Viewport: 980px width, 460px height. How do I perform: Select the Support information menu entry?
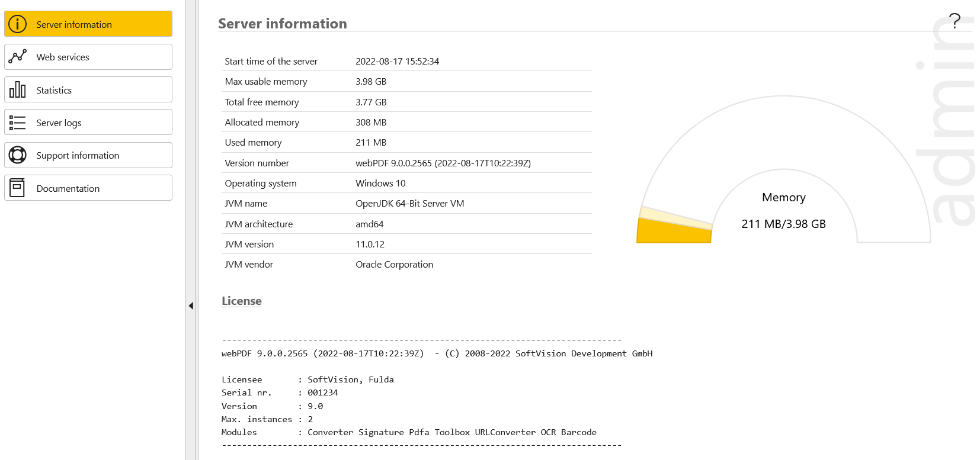[x=88, y=156]
